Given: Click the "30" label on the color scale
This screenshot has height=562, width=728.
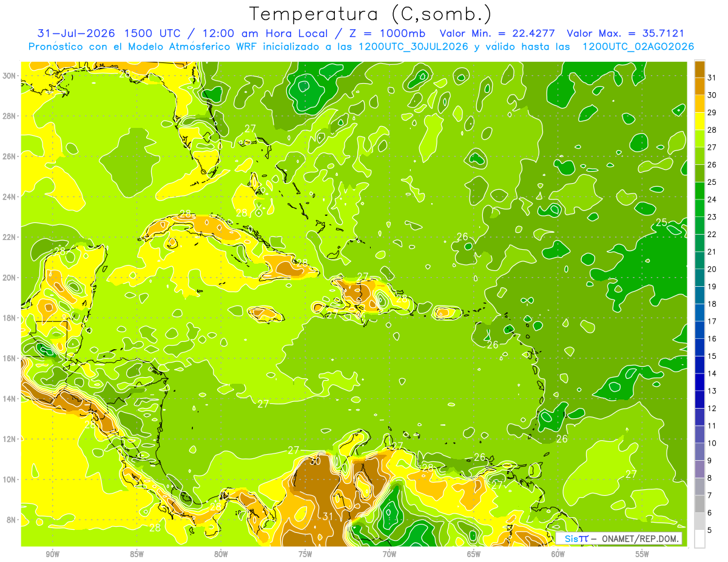Looking at the screenshot, I should [x=712, y=95].
